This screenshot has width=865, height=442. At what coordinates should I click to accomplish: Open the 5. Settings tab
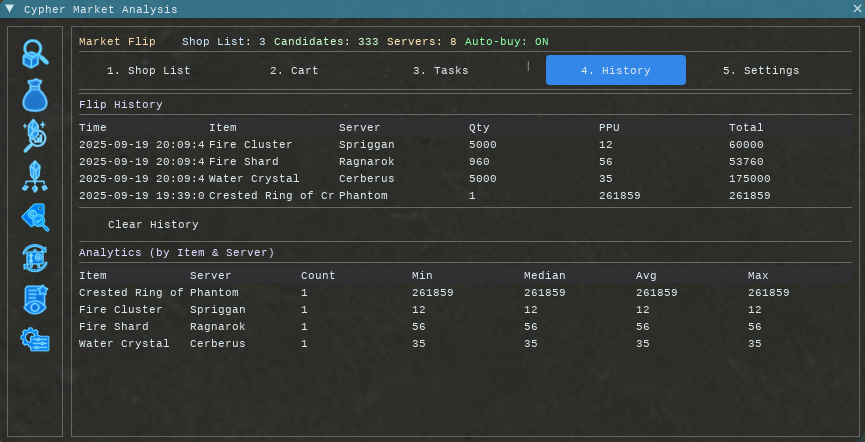click(x=761, y=71)
